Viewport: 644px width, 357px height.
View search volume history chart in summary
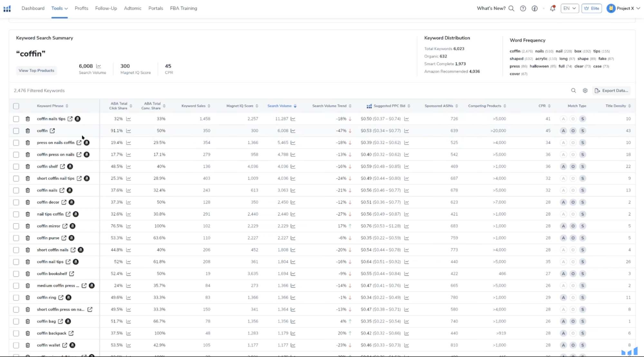click(x=99, y=66)
